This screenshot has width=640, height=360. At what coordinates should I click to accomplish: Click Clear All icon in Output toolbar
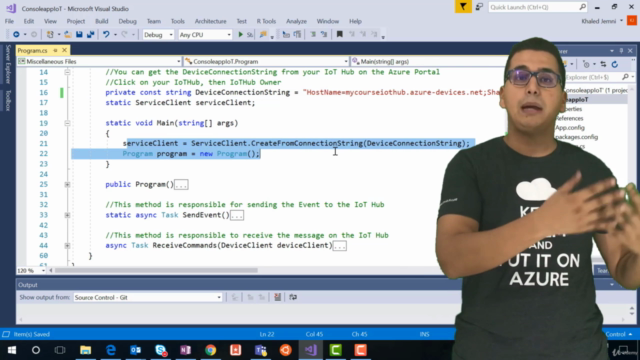(278, 297)
